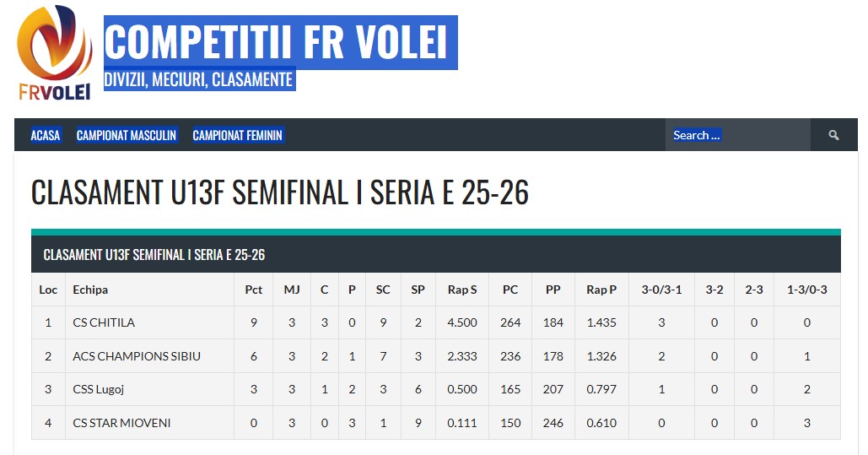
Task: Sort table by Pct column header
Action: 254,290
